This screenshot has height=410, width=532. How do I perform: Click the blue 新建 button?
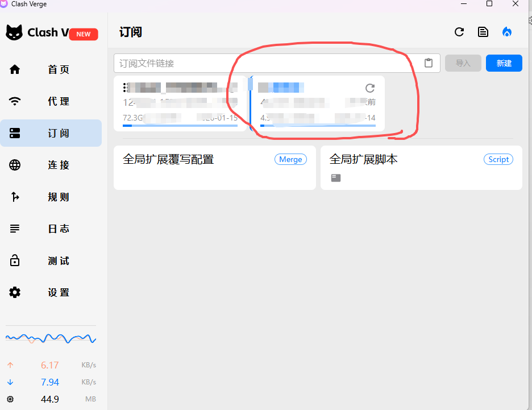(504, 63)
